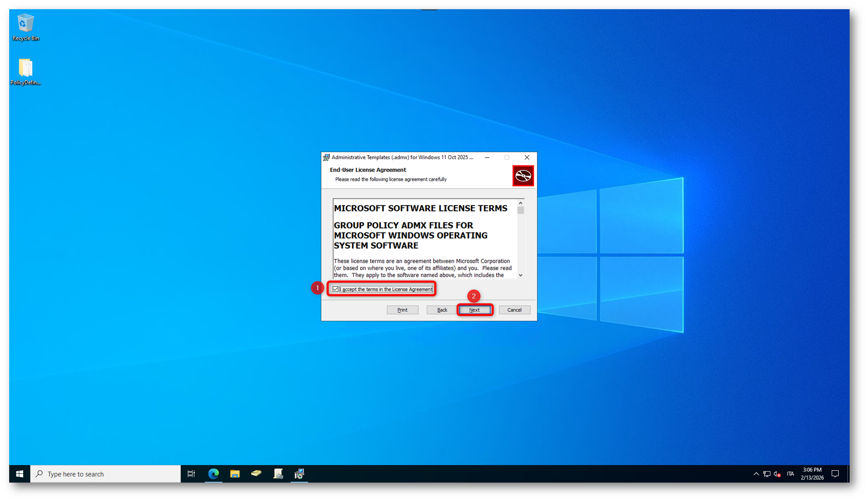Click the Windows Start button
The width and height of the screenshot is (868, 501).
tap(20, 474)
